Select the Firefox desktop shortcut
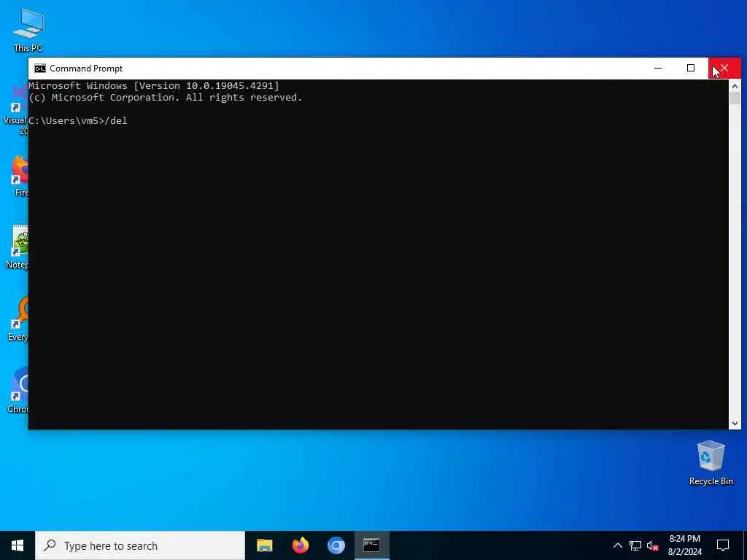Image resolution: width=747 pixels, height=560 pixels. pyautogui.click(x=19, y=176)
